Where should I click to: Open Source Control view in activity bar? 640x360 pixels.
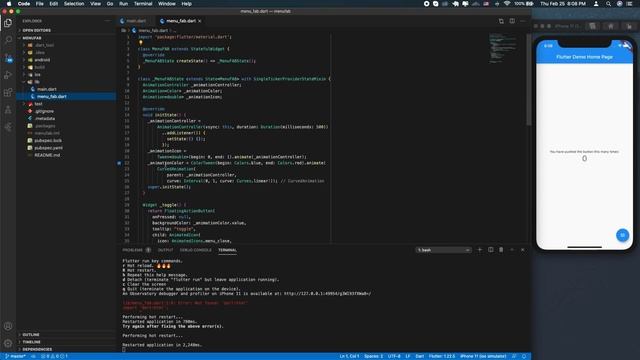8,58
